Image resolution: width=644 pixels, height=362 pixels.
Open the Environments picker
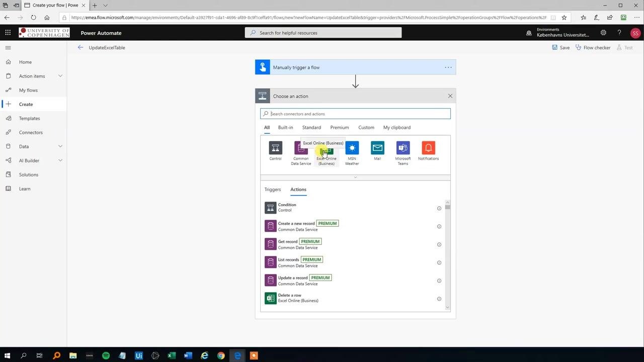point(557,33)
